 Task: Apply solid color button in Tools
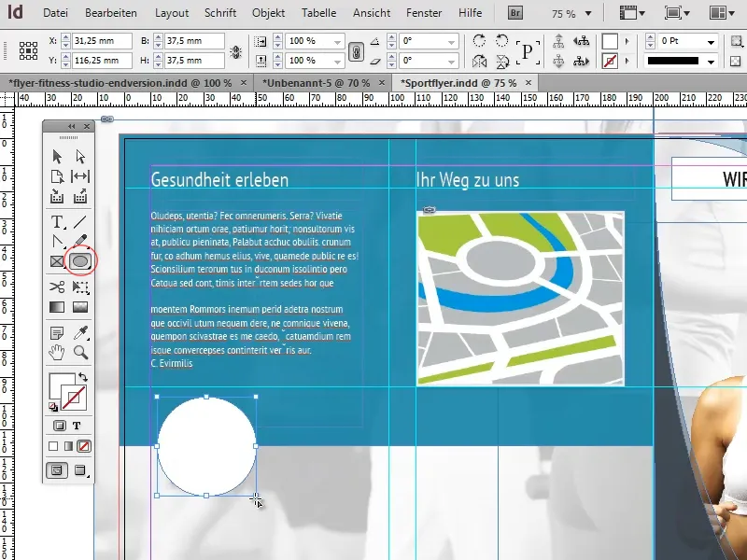tap(53, 446)
